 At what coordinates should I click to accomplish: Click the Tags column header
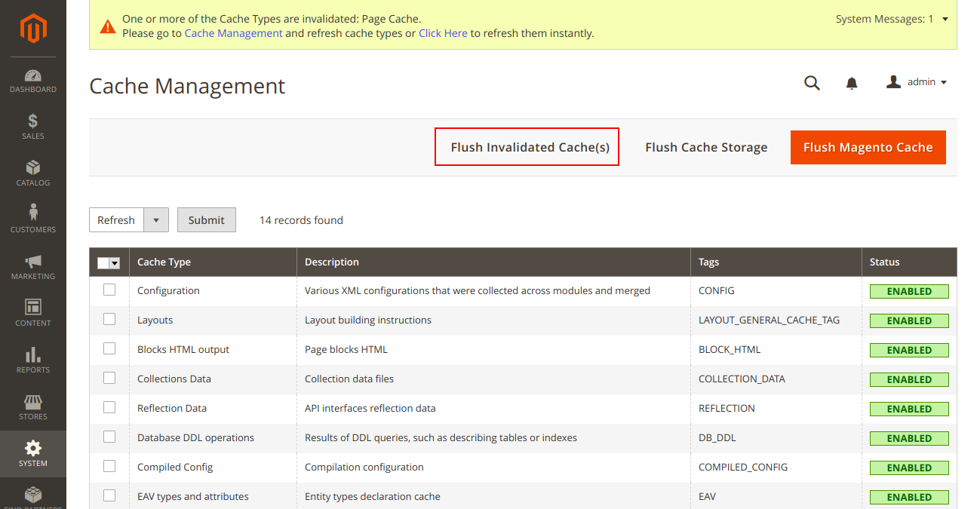(x=776, y=262)
